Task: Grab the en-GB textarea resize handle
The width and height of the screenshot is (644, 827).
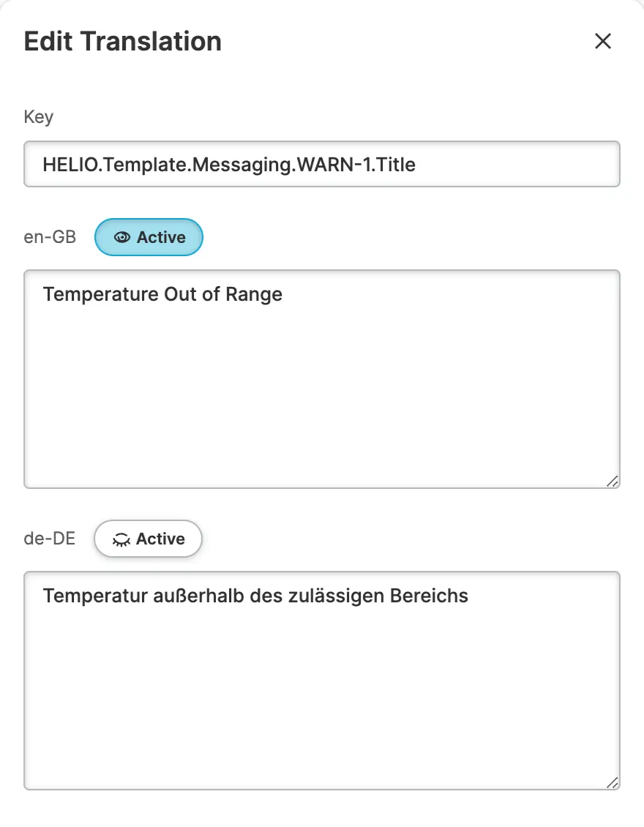Action: tap(613, 481)
